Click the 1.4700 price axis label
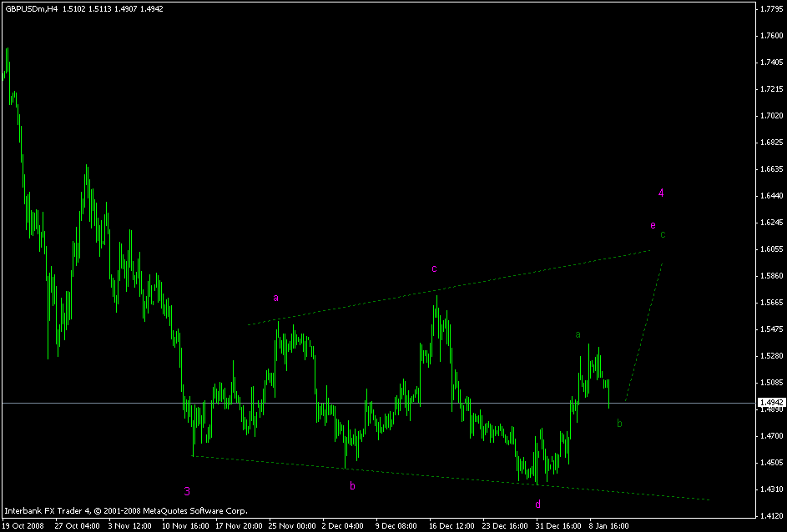Screen dimensions: 787x532 coord(771,436)
